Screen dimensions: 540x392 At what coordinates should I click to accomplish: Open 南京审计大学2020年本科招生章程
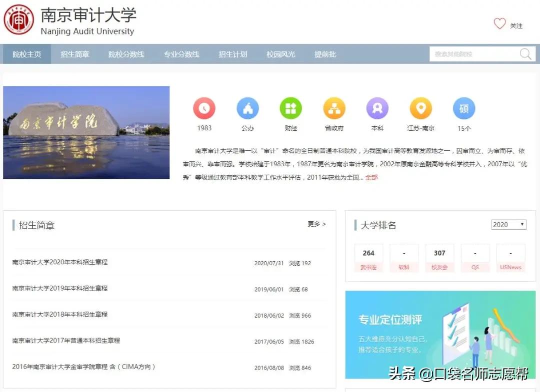coord(60,262)
